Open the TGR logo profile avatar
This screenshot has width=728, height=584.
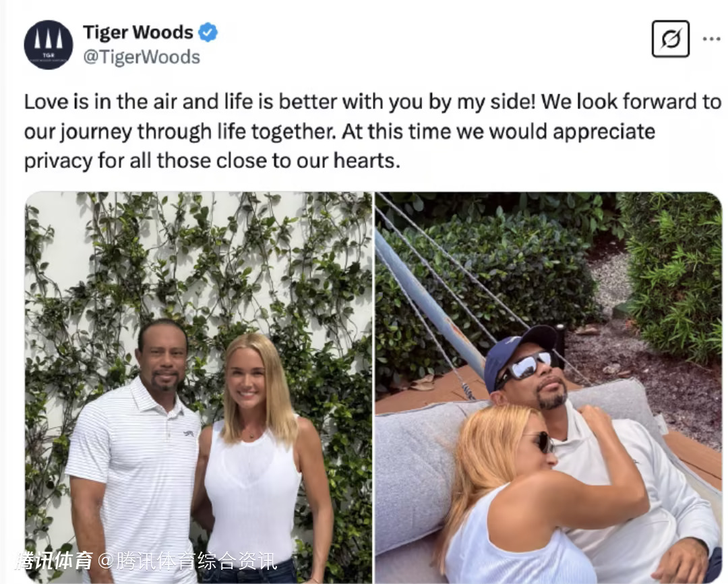coord(49,45)
